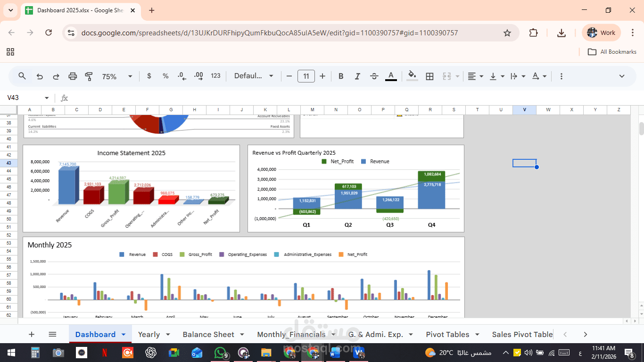Viewport: 644px width, 362px height.
Task: Switch to the Balance Sheet tab
Action: click(208, 334)
